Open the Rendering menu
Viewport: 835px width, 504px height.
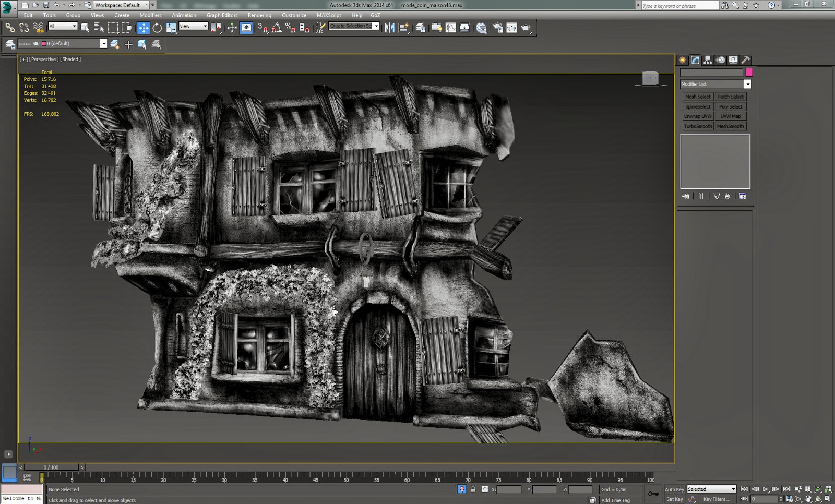click(x=259, y=15)
